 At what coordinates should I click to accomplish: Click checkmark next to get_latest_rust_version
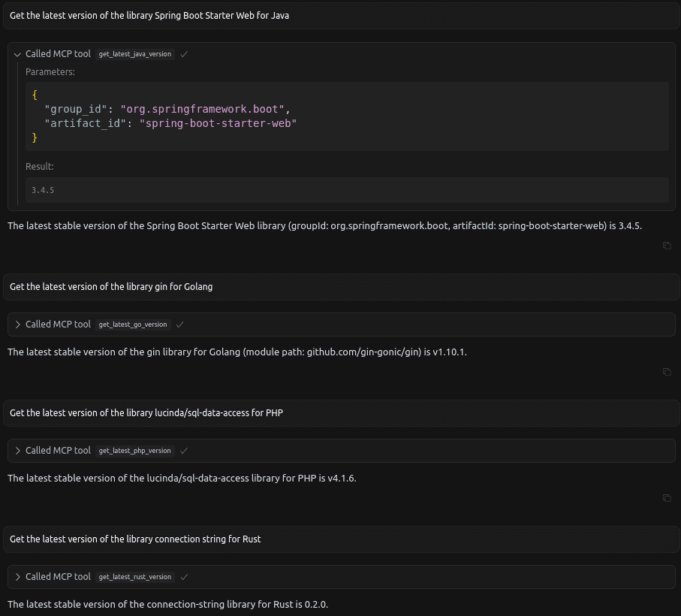click(184, 577)
